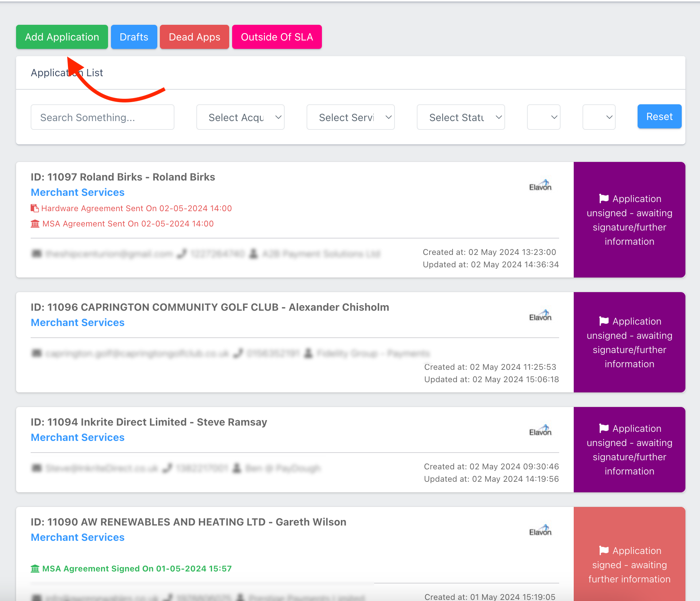This screenshot has height=601, width=700.
Task: Open the Select Acquirer dropdown
Action: click(x=241, y=117)
